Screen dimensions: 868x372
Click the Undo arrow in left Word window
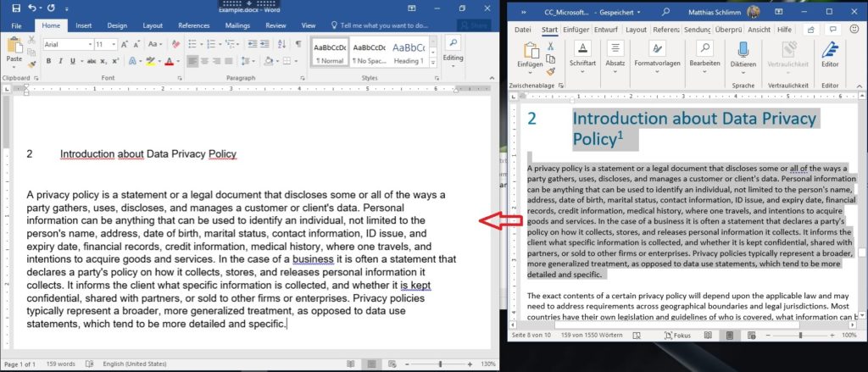[31, 8]
